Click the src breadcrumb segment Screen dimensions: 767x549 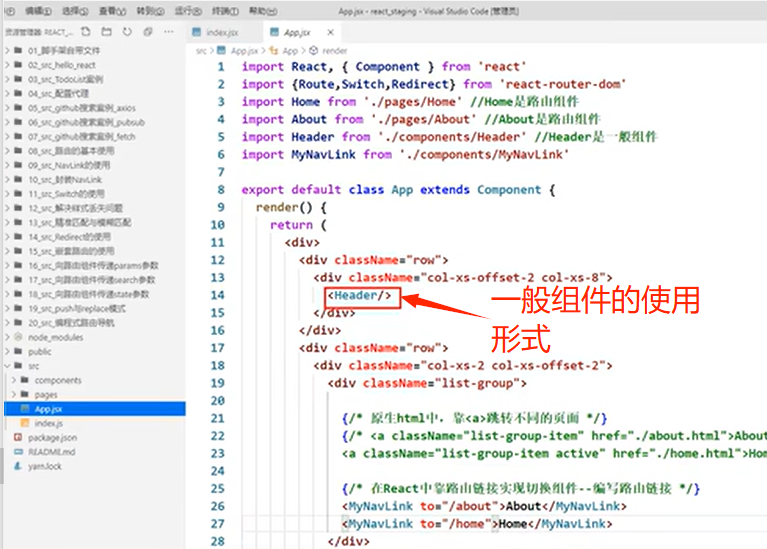(201, 51)
